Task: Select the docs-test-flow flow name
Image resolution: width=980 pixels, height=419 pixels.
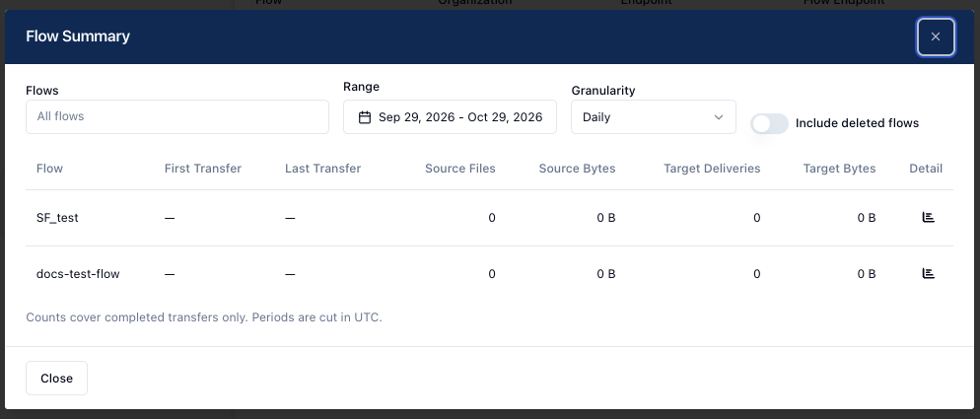Action: tap(78, 274)
